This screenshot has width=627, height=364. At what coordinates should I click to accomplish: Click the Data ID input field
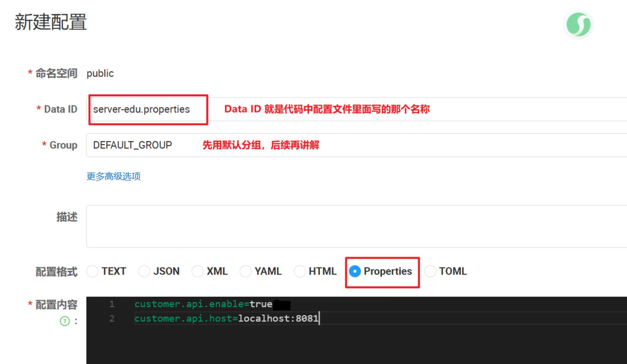pos(356,109)
